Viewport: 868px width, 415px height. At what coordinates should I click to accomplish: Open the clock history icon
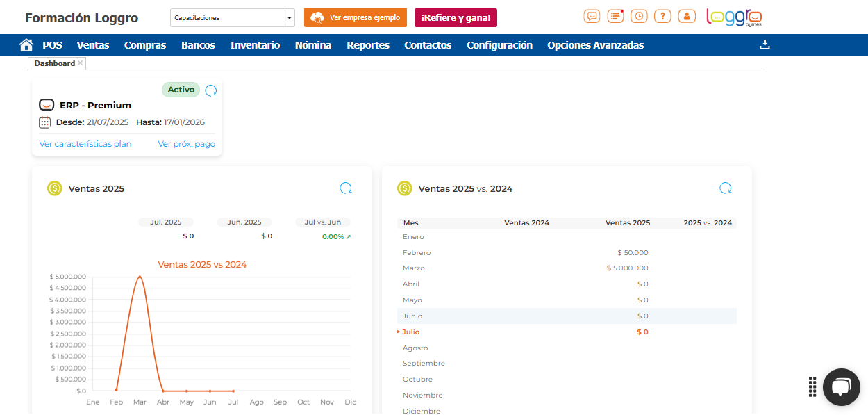pyautogui.click(x=639, y=16)
